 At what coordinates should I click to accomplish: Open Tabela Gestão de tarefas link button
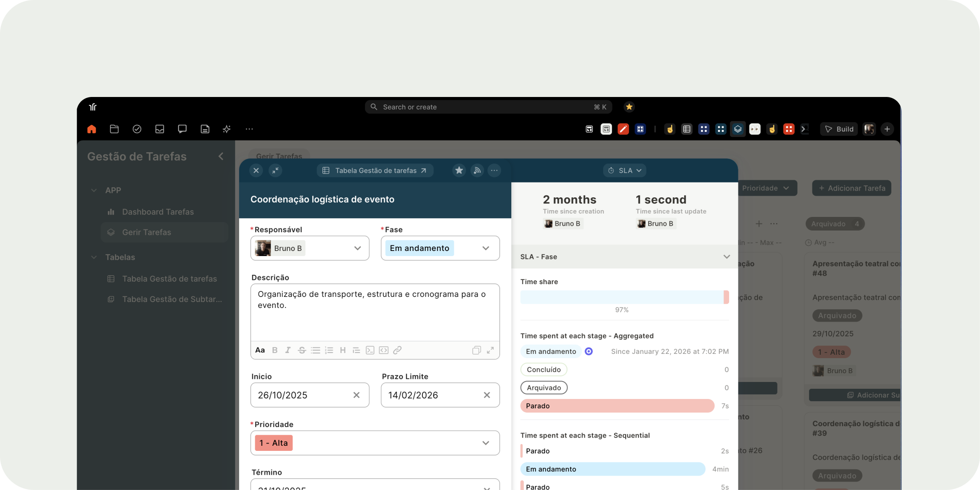(375, 171)
